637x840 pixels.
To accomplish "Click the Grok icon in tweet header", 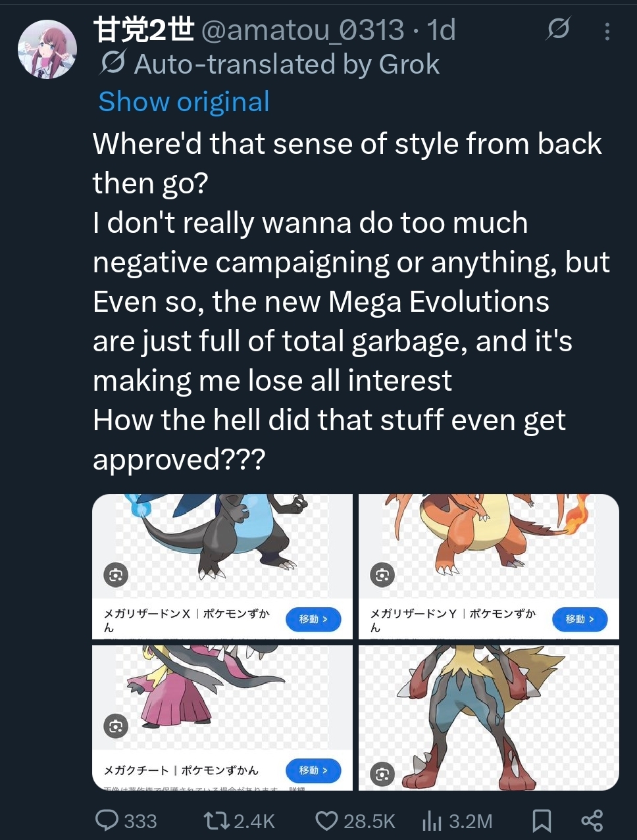I will click(x=558, y=30).
